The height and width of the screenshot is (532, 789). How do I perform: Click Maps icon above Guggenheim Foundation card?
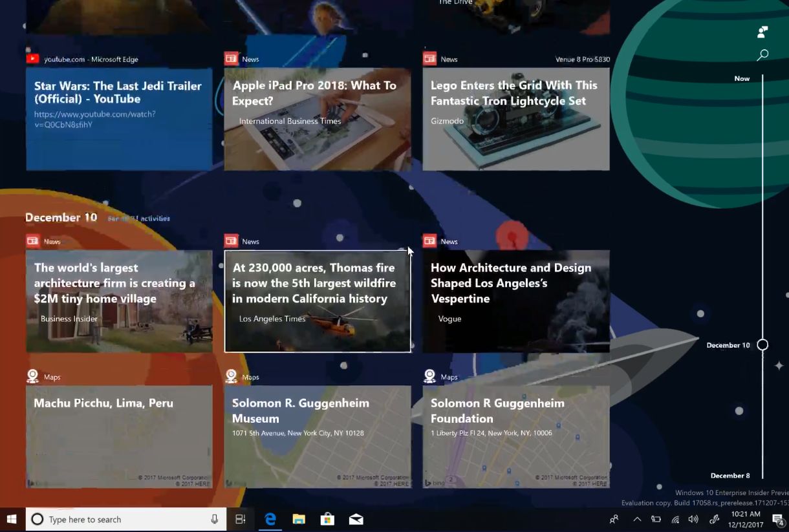click(x=429, y=376)
